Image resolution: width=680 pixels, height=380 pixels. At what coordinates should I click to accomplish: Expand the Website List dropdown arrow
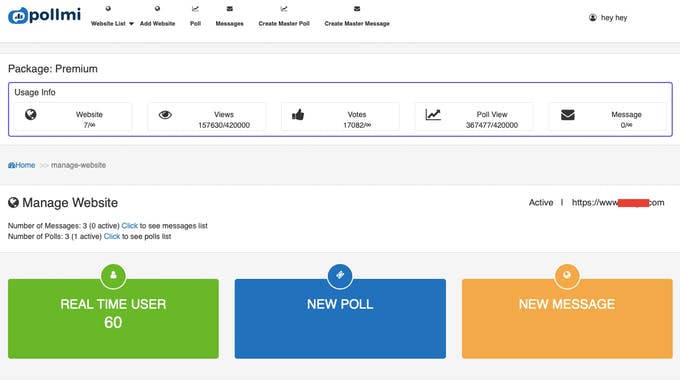131,24
